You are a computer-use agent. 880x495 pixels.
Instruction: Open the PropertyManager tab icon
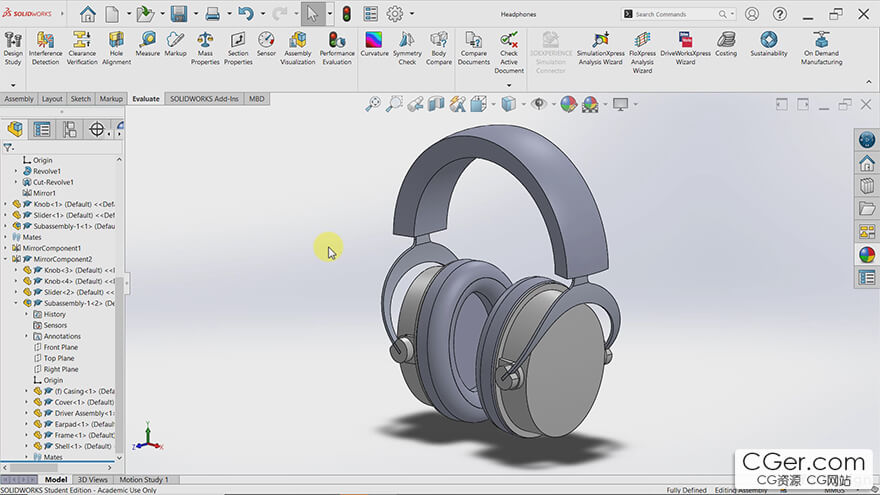click(42, 129)
